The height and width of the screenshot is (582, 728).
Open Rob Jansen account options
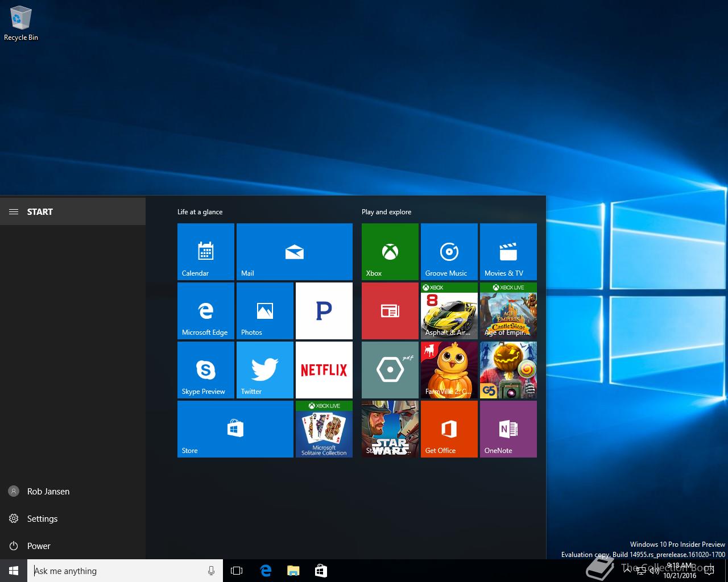pyautogui.click(x=73, y=491)
